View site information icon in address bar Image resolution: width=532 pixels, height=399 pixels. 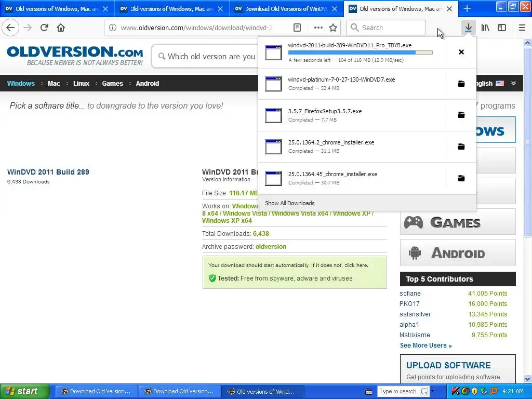click(113, 28)
